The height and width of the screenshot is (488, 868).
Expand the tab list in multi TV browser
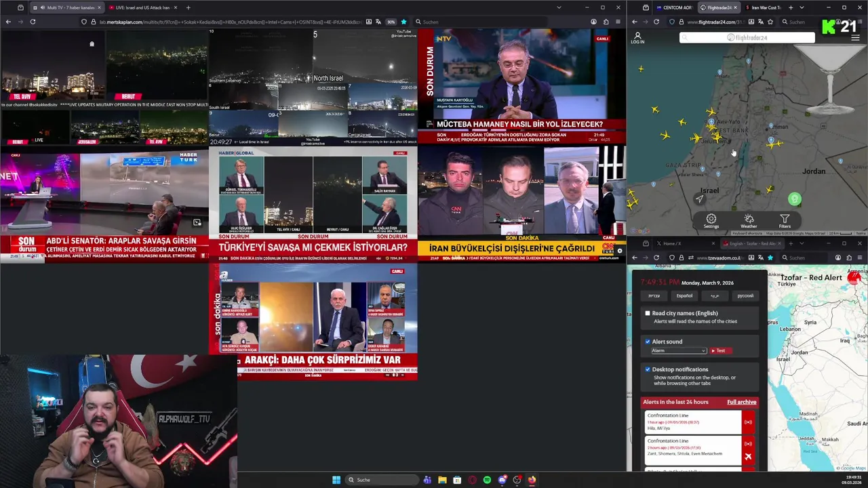[559, 7]
